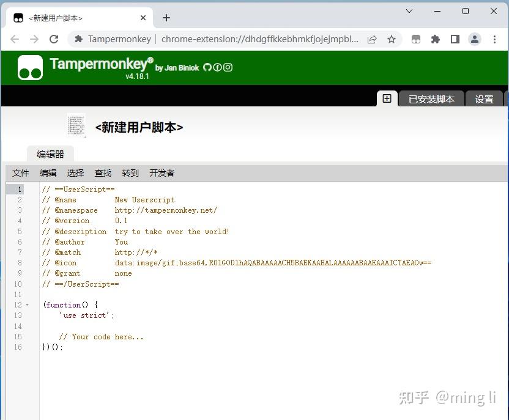
Task: Click the script thumbnail beside the title
Action: pyautogui.click(x=76, y=123)
